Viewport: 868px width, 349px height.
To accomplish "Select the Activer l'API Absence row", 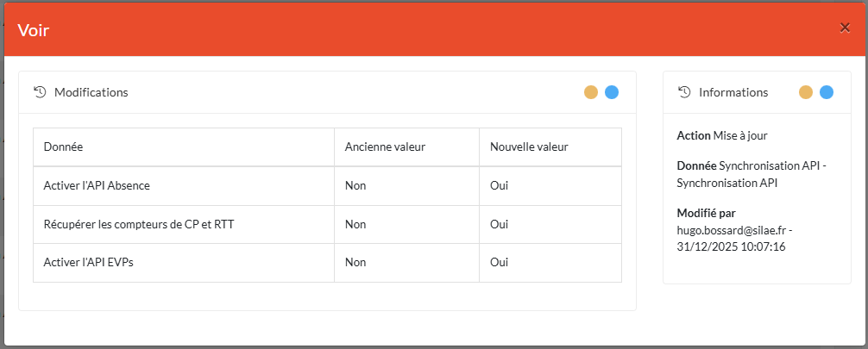I will [x=97, y=186].
